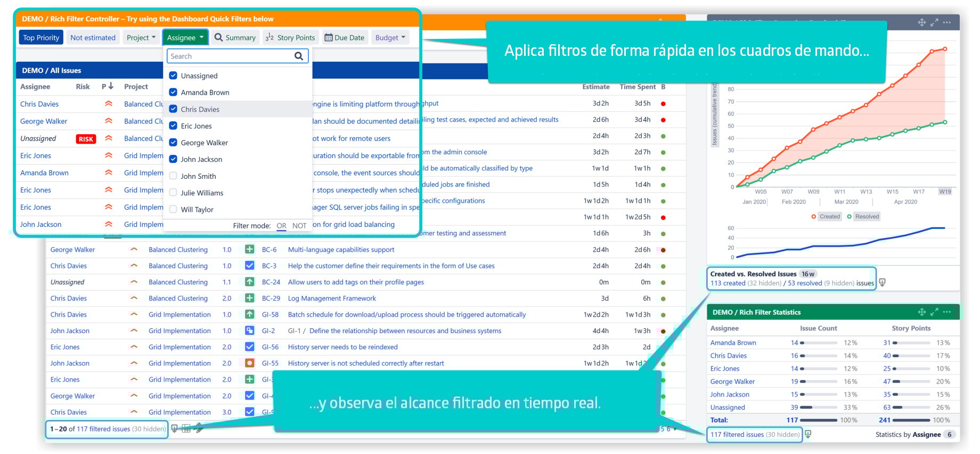980x454 pixels.
Task: Collapse the Assignee quick filter dropdown
Action: pos(185,37)
